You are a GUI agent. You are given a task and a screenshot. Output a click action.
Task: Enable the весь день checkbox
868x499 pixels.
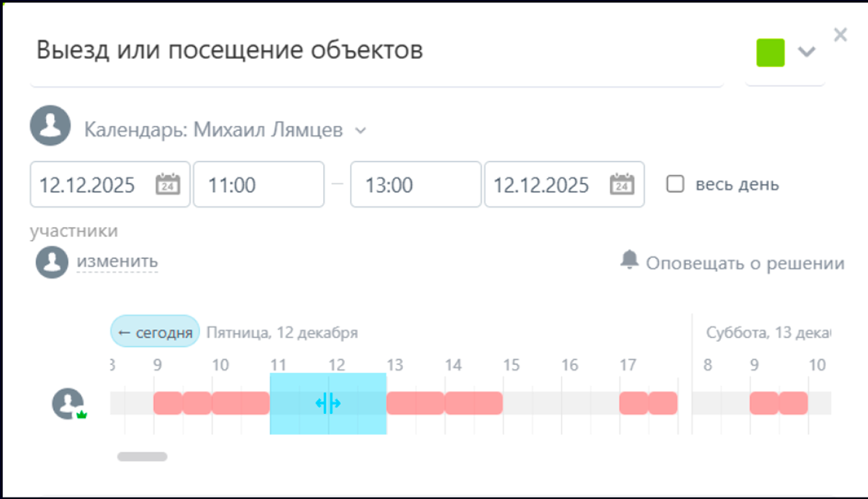tap(674, 183)
